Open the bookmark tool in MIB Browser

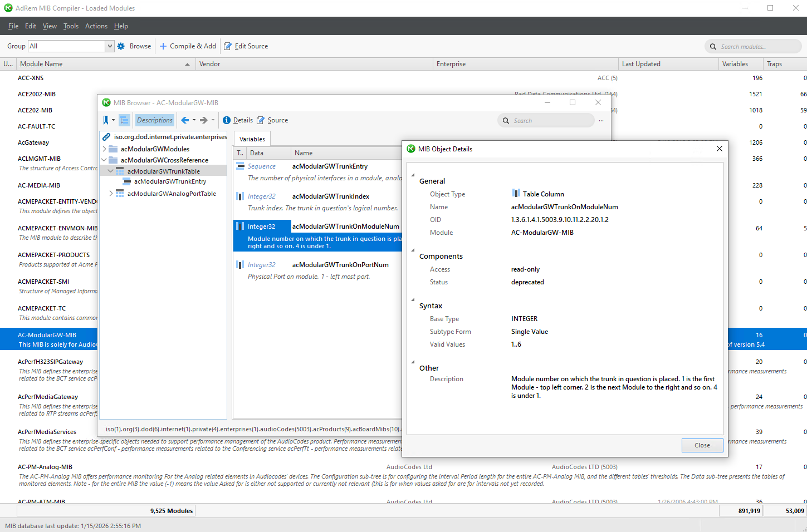pyautogui.click(x=106, y=120)
